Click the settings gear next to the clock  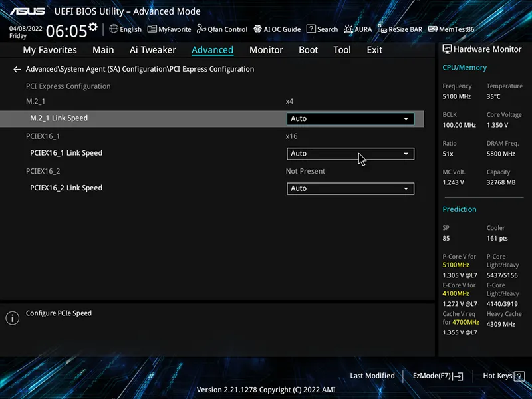coord(93,27)
